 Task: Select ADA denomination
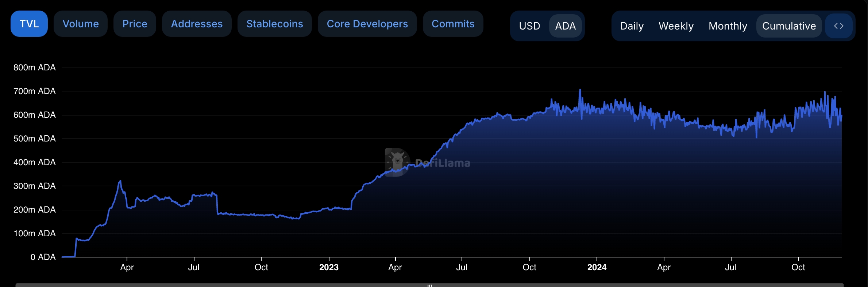click(x=566, y=26)
